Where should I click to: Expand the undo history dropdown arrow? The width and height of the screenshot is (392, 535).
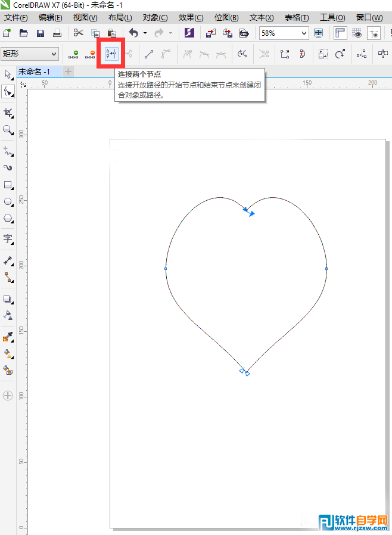[145, 33]
